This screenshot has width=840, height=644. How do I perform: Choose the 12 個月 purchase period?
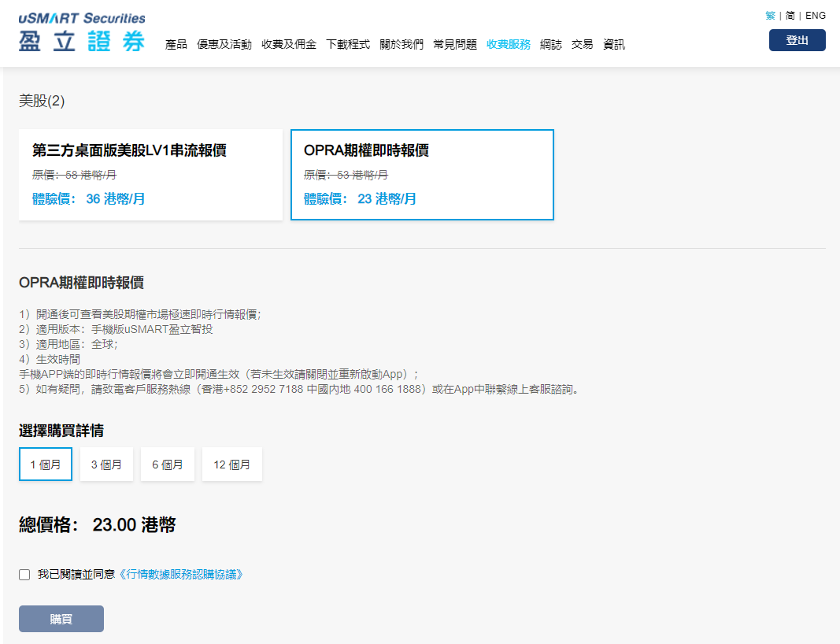pyautogui.click(x=232, y=464)
